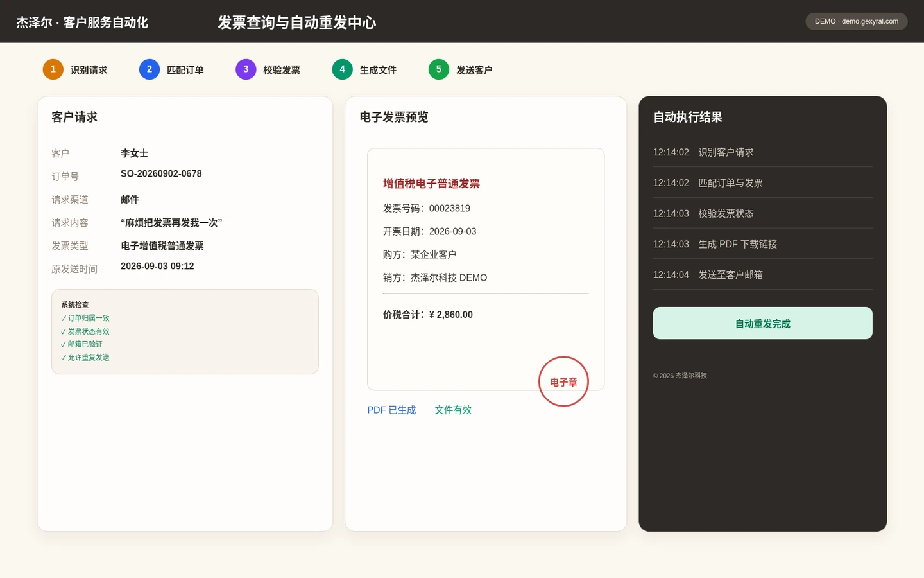Click the DEMO demo.gexyral.com badge

pos(857,21)
